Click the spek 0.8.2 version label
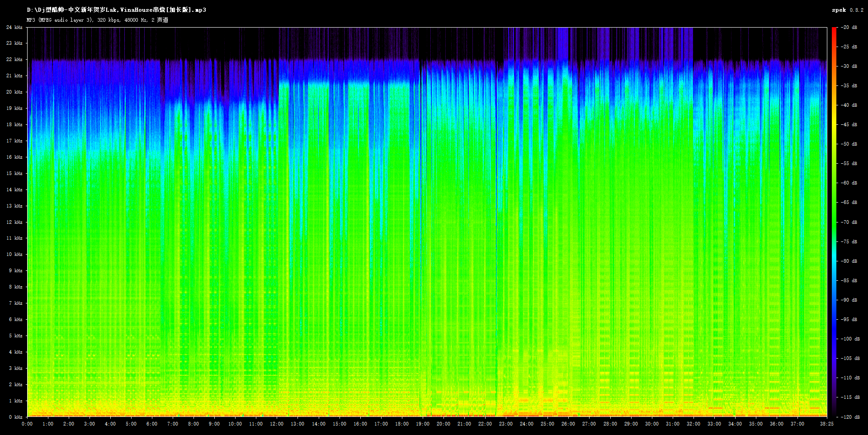 pos(848,10)
